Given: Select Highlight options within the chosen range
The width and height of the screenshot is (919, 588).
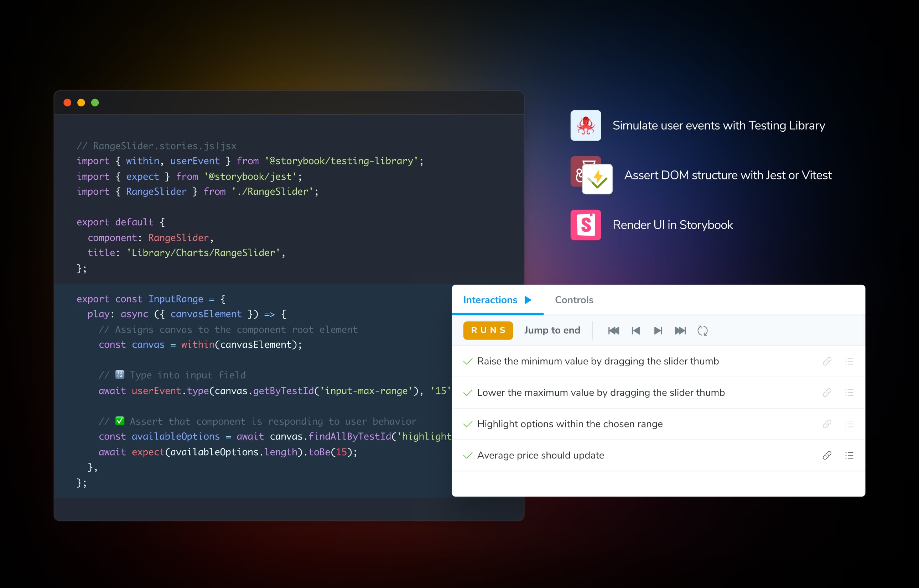Looking at the screenshot, I should point(569,424).
